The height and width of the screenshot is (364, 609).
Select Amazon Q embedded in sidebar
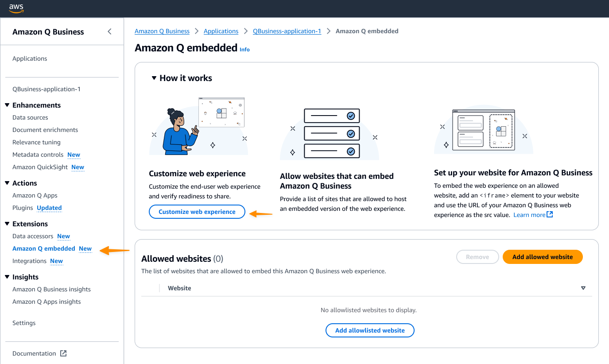pyautogui.click(x=44, y=248)
